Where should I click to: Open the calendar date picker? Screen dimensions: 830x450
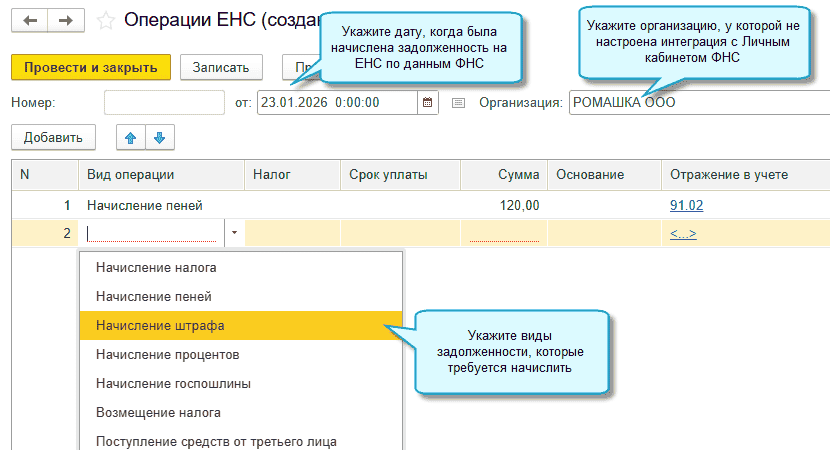point(428,102)
